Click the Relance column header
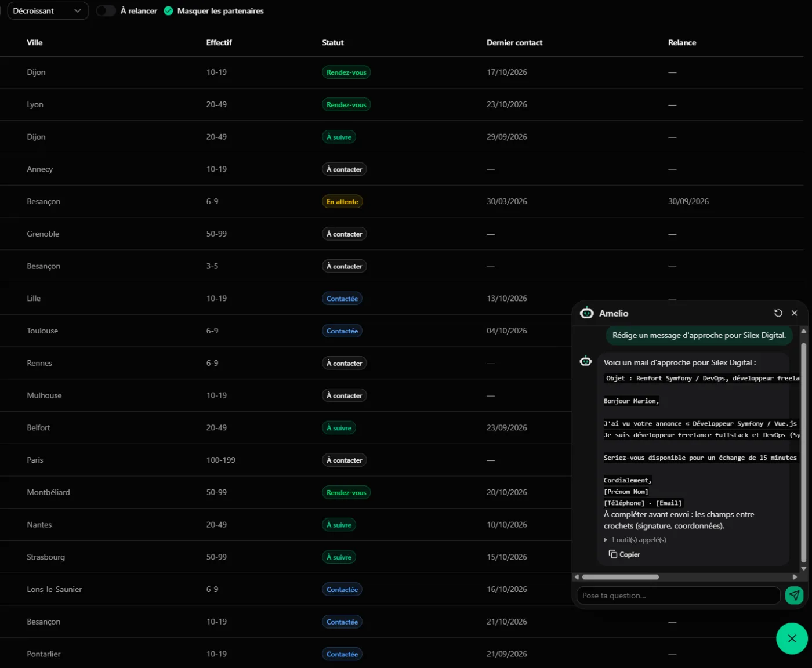The width and height of the screenshot is (812, 668). coord(682,43)
